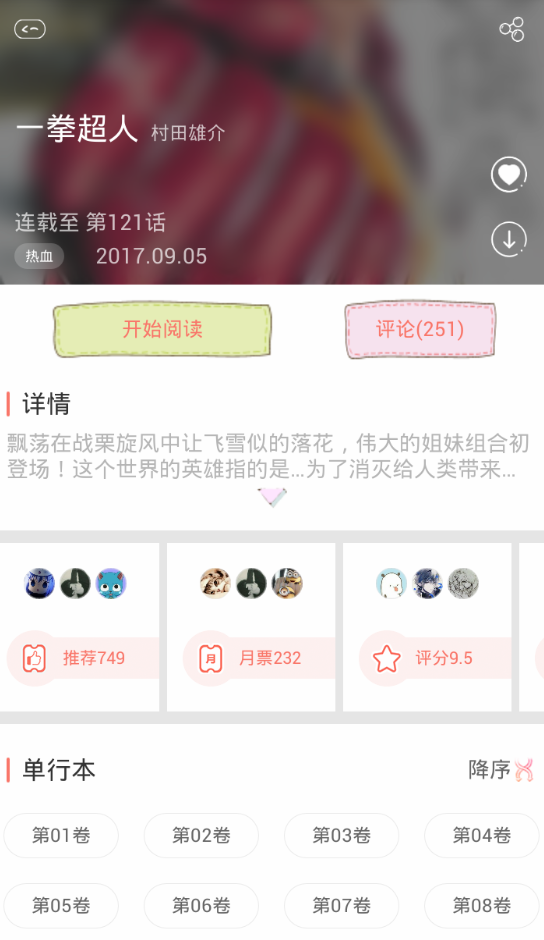This screenshot has width=544, height=940.
Task: Start reading with 开始阅读 button
Action: (162, 330)
